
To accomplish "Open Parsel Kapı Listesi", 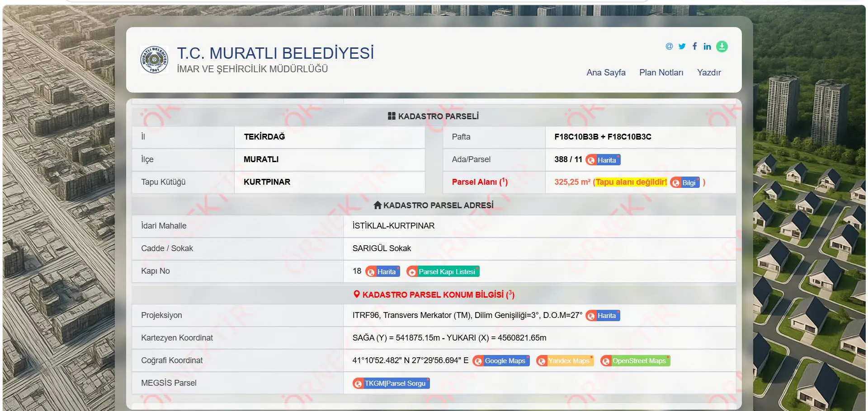I will pos(443,271).
